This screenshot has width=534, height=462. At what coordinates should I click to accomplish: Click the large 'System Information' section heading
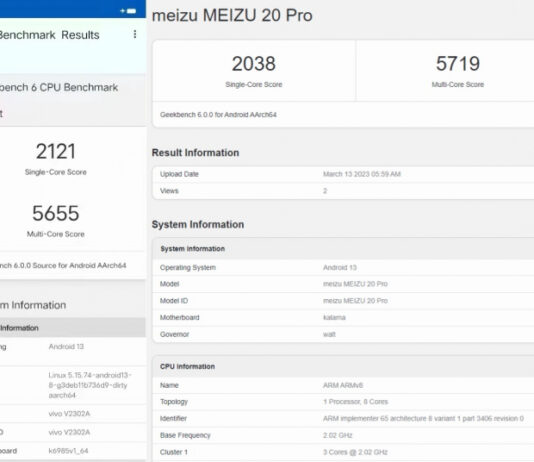pos(198,224)
